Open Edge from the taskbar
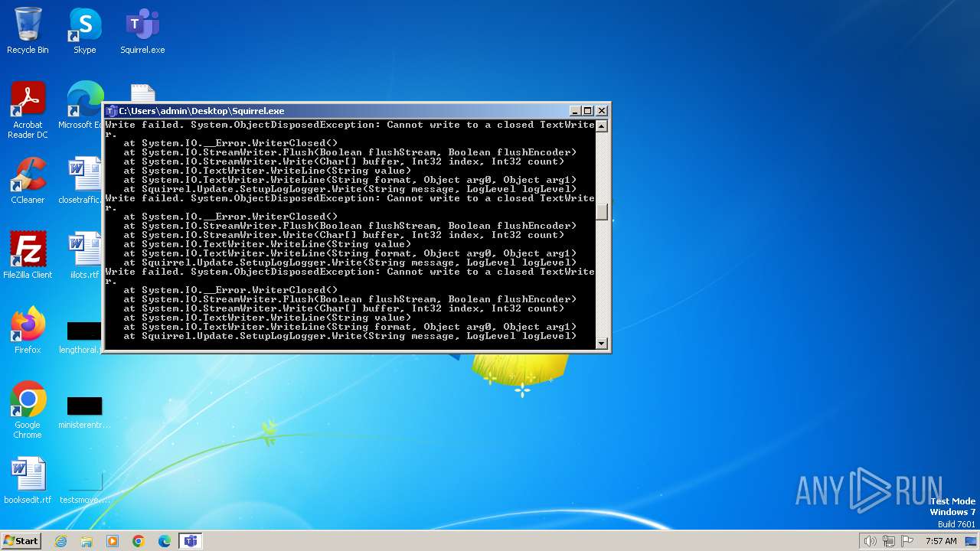Screen dimensions: 980x551 click(x=165, y=541)
